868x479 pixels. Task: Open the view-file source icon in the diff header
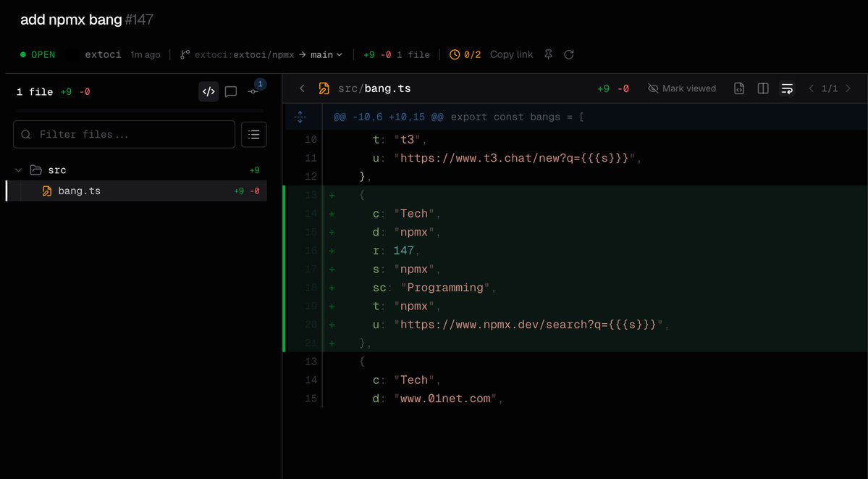point(739,88)
